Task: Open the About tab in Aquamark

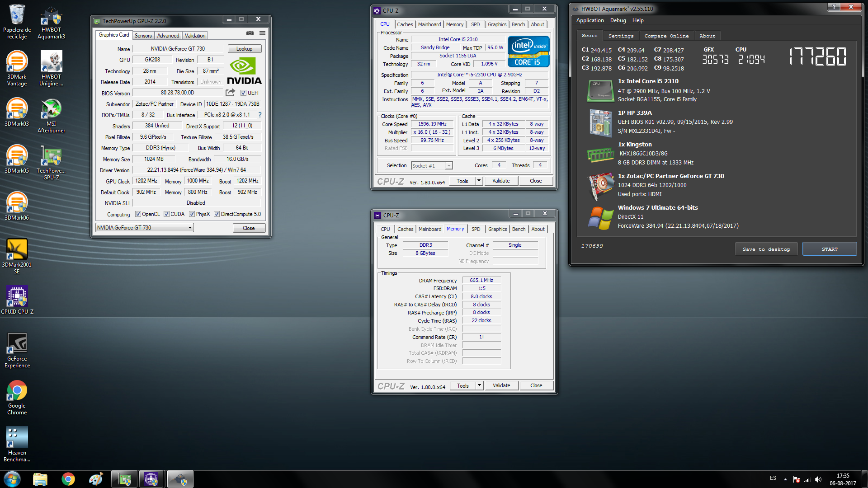Action: 708,36
